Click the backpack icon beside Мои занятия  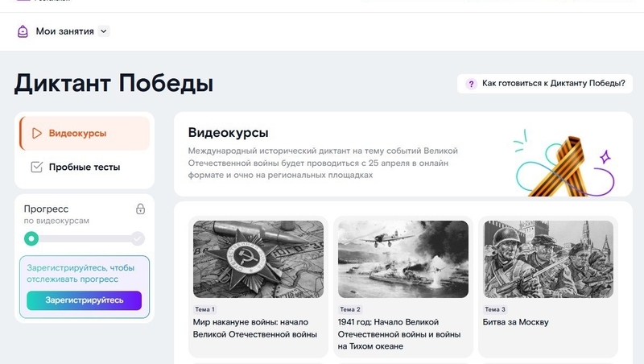point(23,31)
